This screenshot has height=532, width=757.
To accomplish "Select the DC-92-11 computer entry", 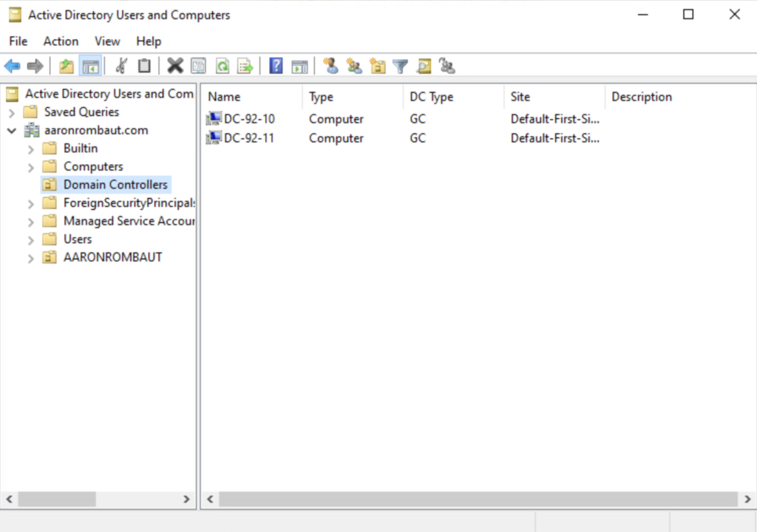I will tap(249, 138).
